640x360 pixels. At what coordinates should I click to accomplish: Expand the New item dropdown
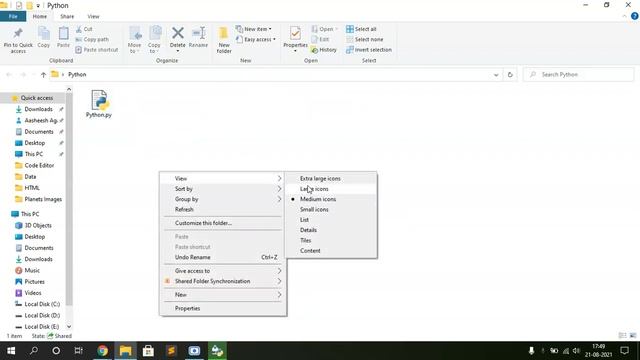[x=253, y=29]
